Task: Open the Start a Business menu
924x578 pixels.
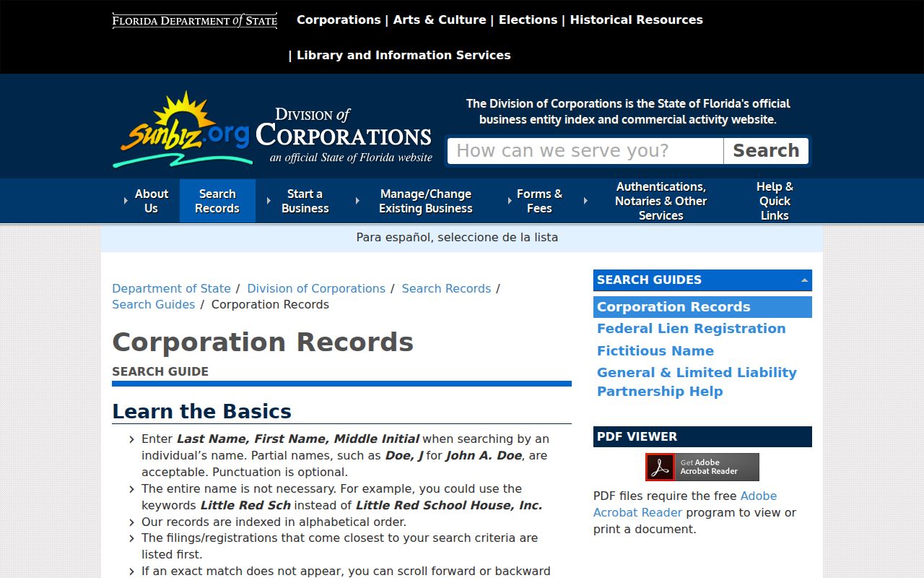Action: tap(305, 201)
